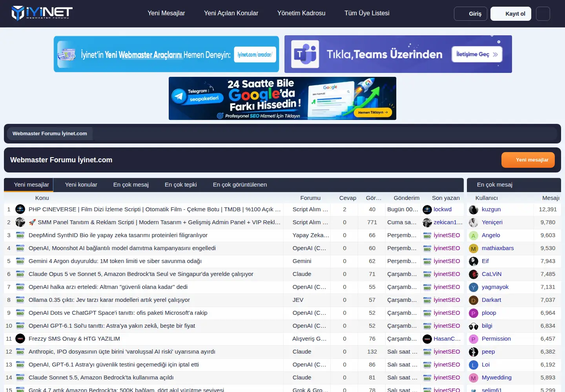565x392 pixels.
Task: Click iyinet.com/araclar banner link
Action: coord(255,54)
